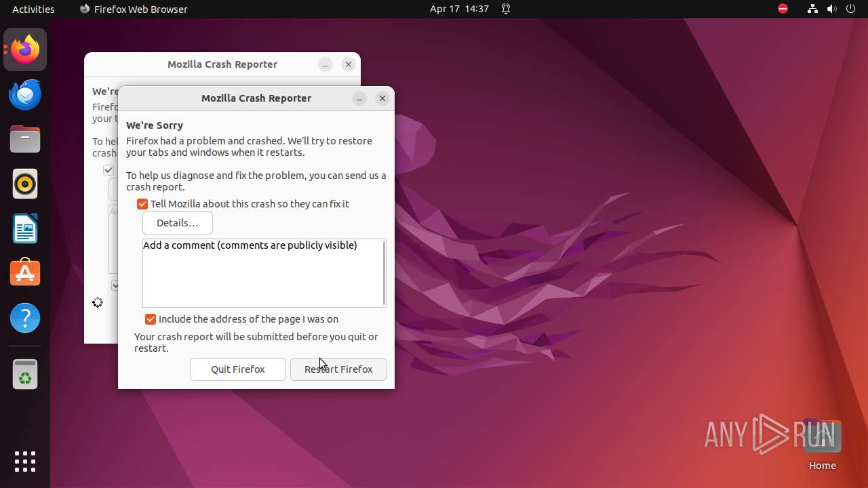Toggle 'Tell Mozilla about this crash' checkbox
Viewport: 868px width, 488px height.
point(142,204)
